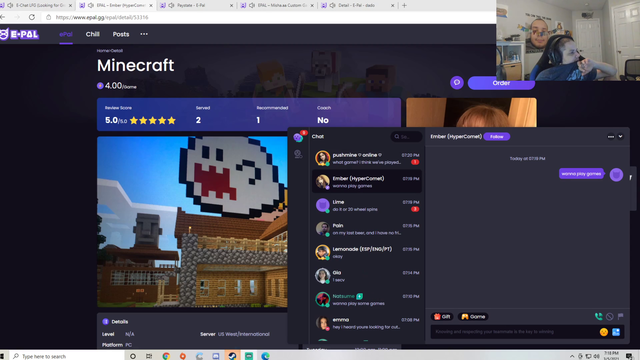Click the Windows search box in taskbar
This screenshot has height=360, width=640.
(x=67, y=356)
